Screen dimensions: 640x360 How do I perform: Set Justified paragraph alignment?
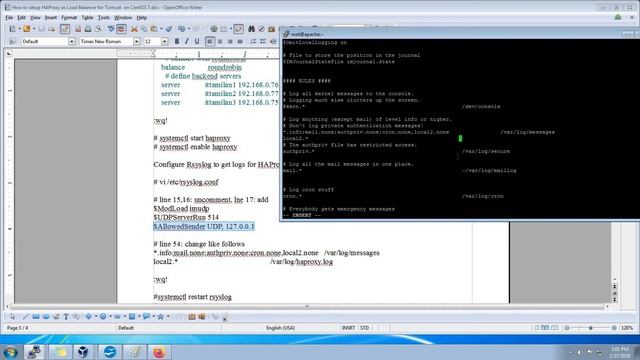[x=240, y=41]
